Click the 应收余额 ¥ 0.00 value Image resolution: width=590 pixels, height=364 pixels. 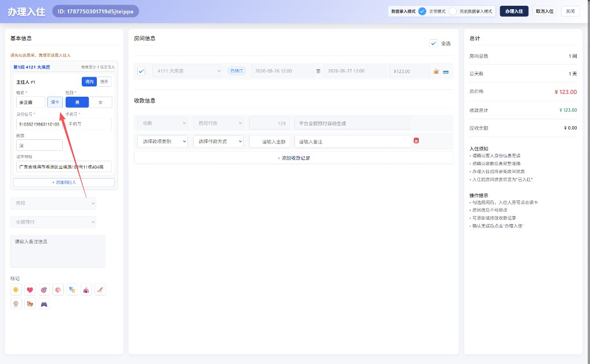click(x=570, y=128)
